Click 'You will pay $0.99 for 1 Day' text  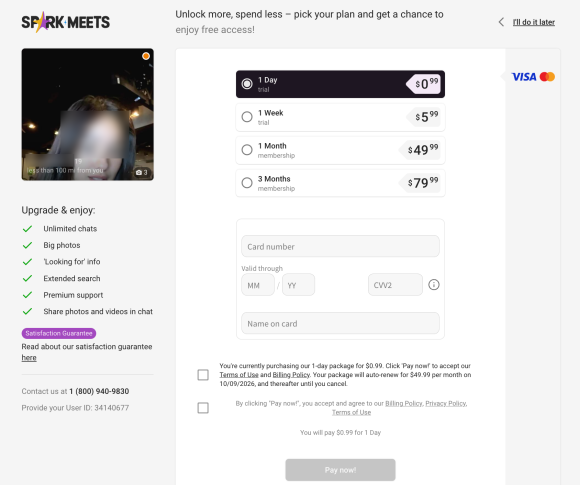pyautogui.click(x=340, y=432)
